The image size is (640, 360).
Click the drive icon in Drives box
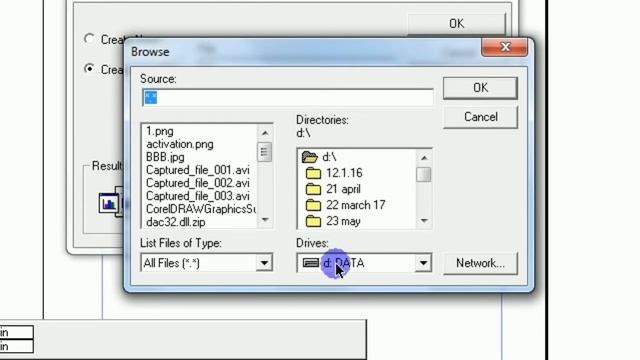point(311,263)
